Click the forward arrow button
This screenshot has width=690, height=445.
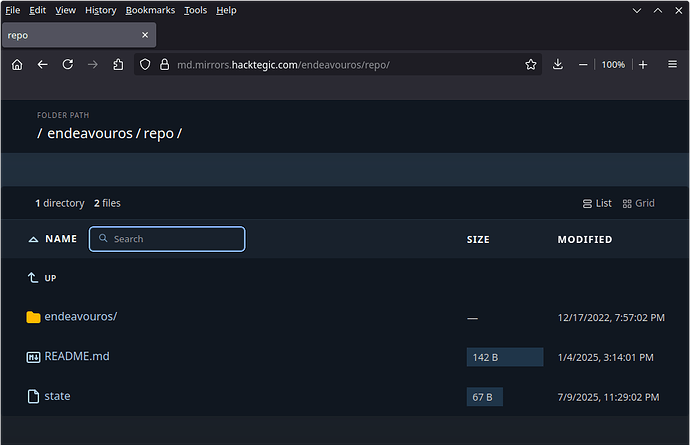point(93,65)
